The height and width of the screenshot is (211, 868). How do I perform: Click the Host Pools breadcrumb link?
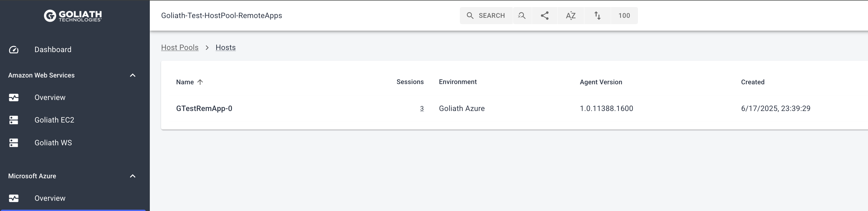(180, 48)
